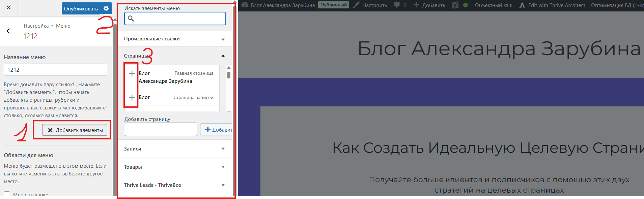This screenshot has height=199, width=644.
Task: Click the Публичный status badge
Action: [333, 5]
